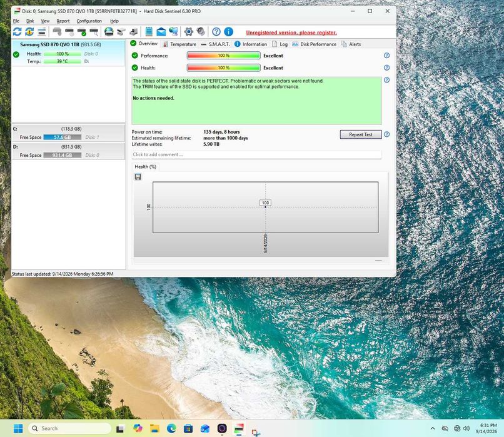The height and width of the screenshot is (437, 504).
Task: Click the blue info toolbar icon
Action: pyautogui.click(x=228, y=31)
